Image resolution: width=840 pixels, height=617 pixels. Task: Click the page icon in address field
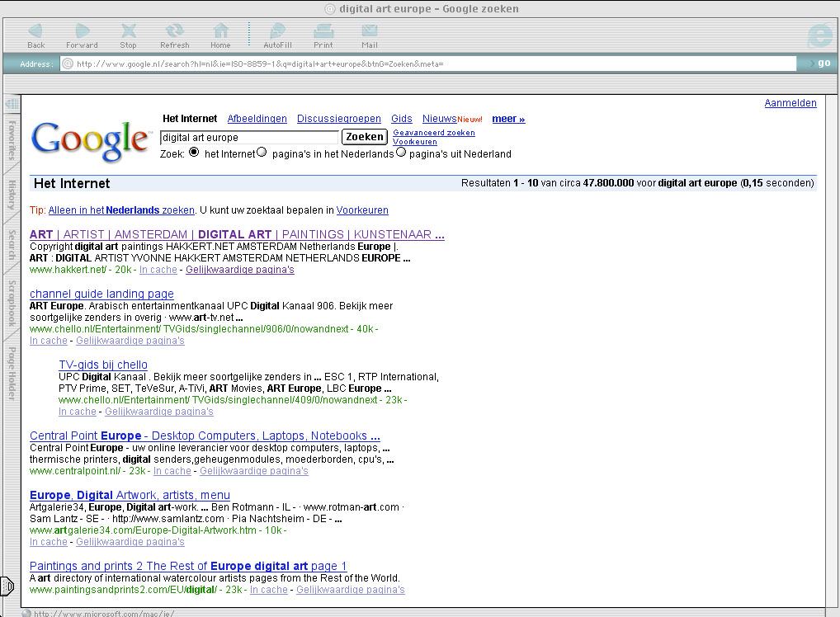(x=68, y=64)
